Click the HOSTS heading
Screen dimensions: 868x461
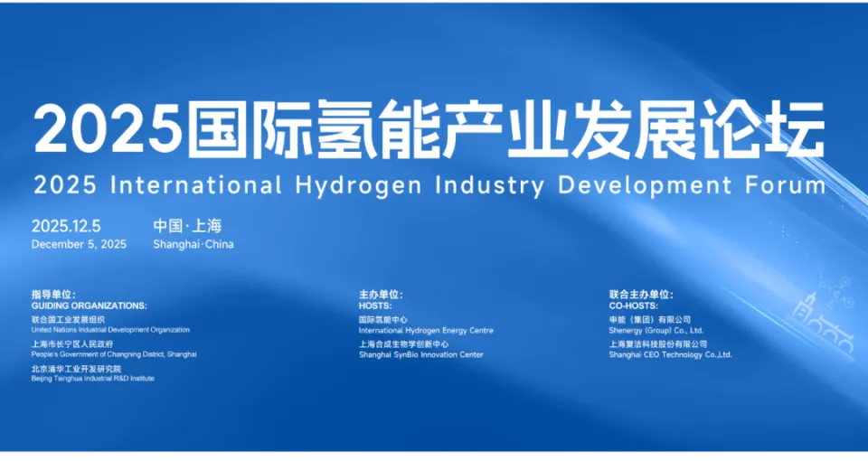pos(374,306)
